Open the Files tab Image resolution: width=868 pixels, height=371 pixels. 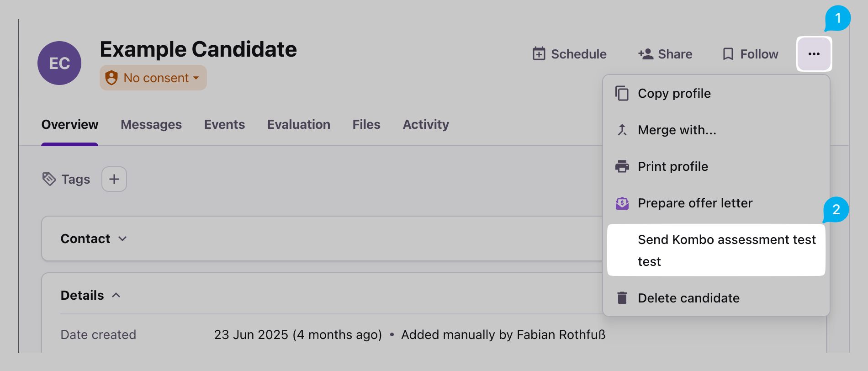pos(366,124)
